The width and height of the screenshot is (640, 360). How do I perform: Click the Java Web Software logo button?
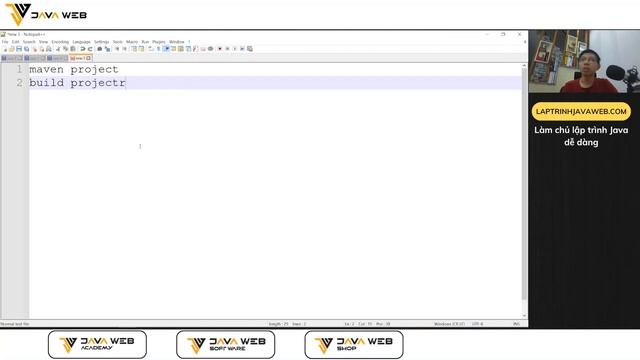tap(226, 344)
